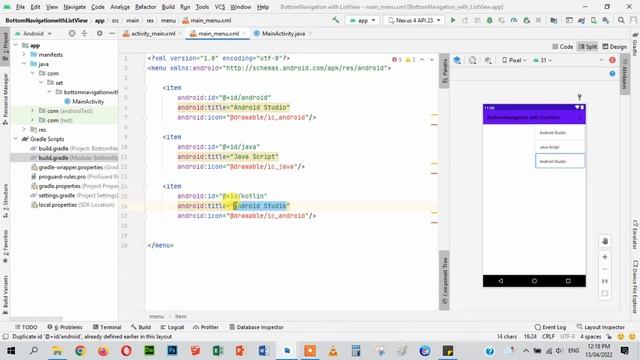Switch to Code view mode
This screenshot has width=640, height=360.
click(563, 47)
